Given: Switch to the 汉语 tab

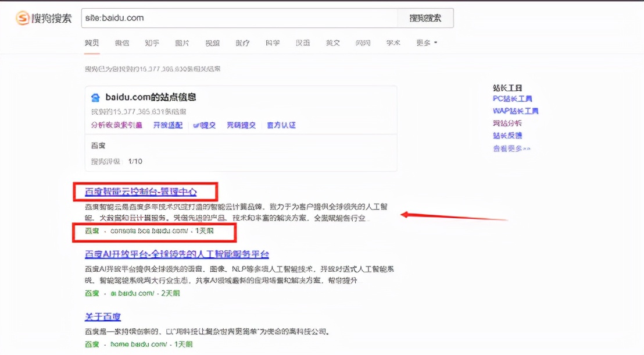Looking at the screenshot, I should point(303,43).
